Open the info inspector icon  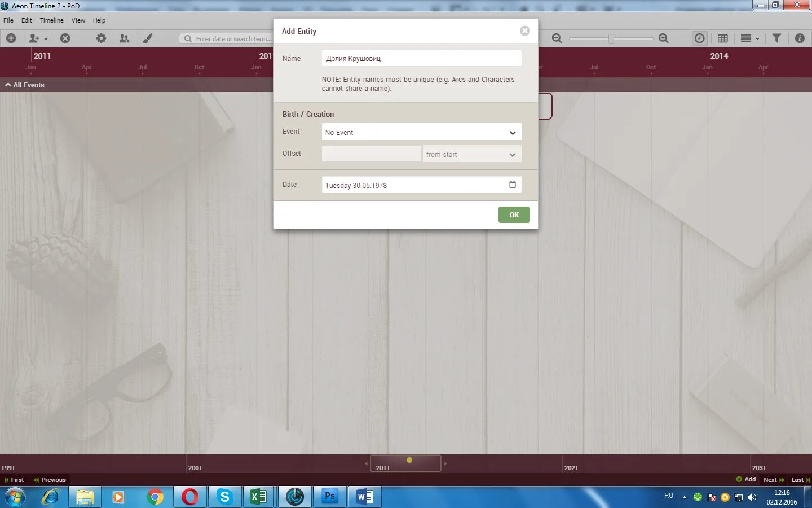pos(800,38)
